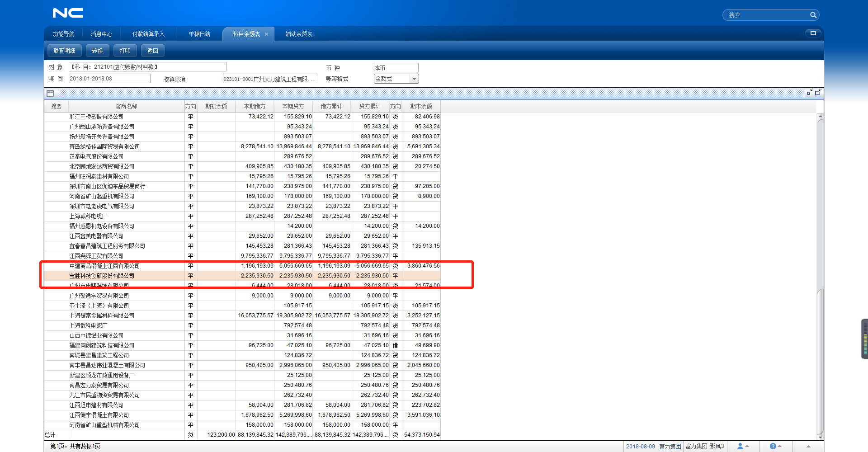The image size is (868, 452).
Task: Switch to the 辅助余额表 tab
Action: point(299,34)
